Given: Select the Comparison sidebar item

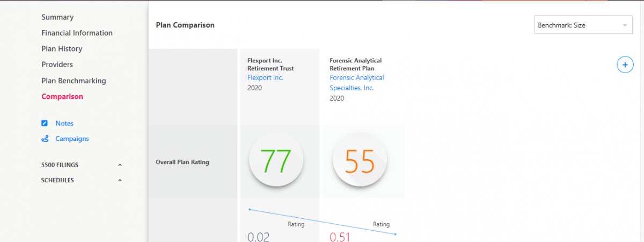Looking at the screenshot, I should tap(62, 97).
